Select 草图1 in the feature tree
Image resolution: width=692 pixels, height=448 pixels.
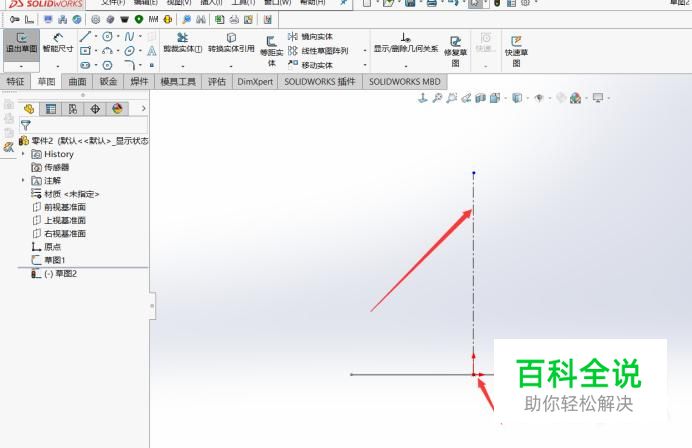point(48,260)
